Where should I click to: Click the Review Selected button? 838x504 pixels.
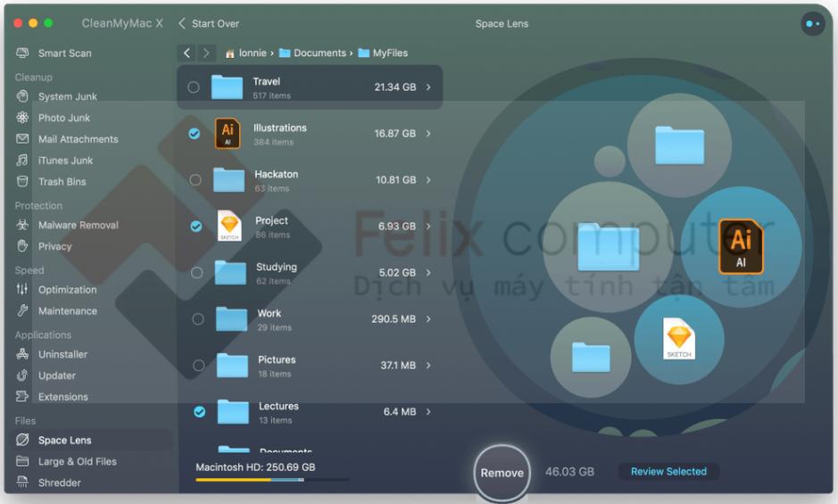pyautogui.click(x=668, y=472)
